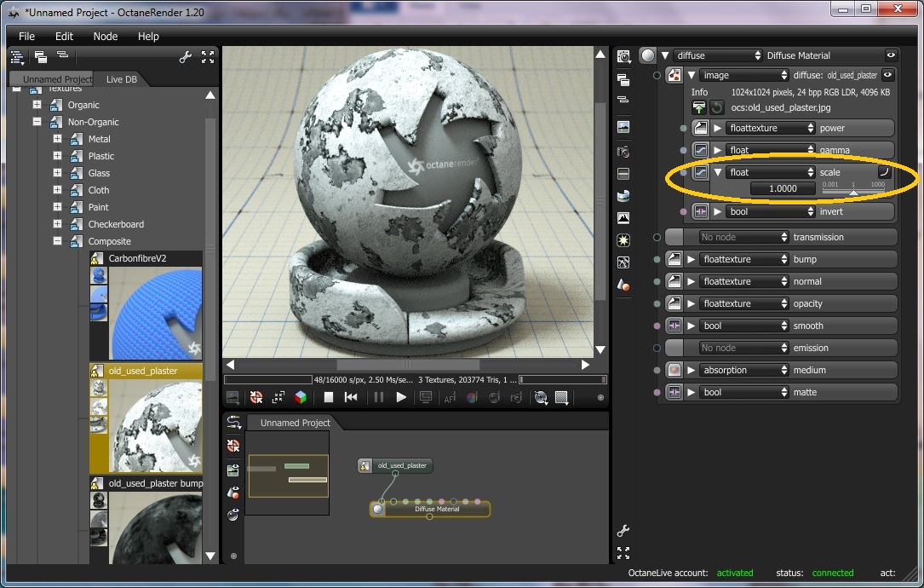This screenshot has height=588, width=924.
Task: Click the connection pin circle of the transmission row
Action: pos(657,237)
